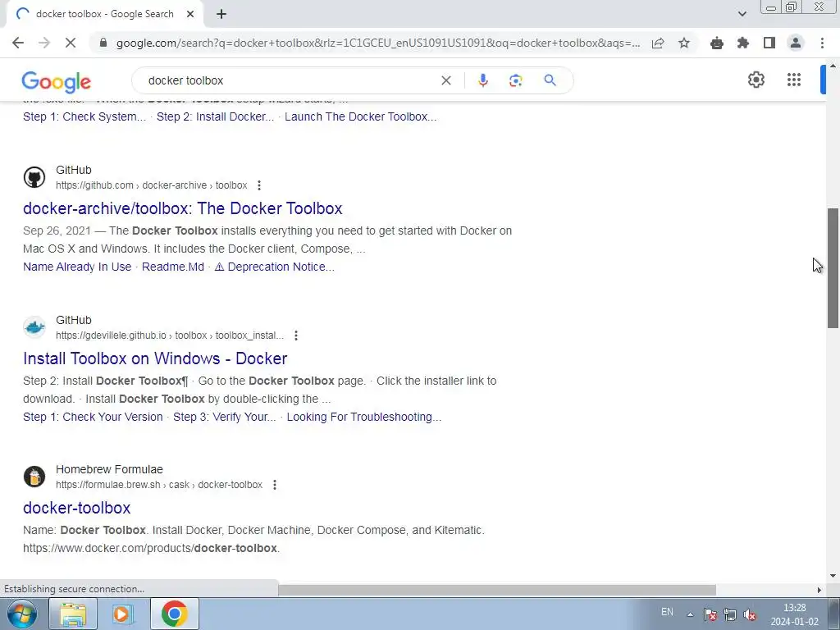Screen dimensions: 840x630
Task: Open the Windows Start menu
Action: (21, 614)
